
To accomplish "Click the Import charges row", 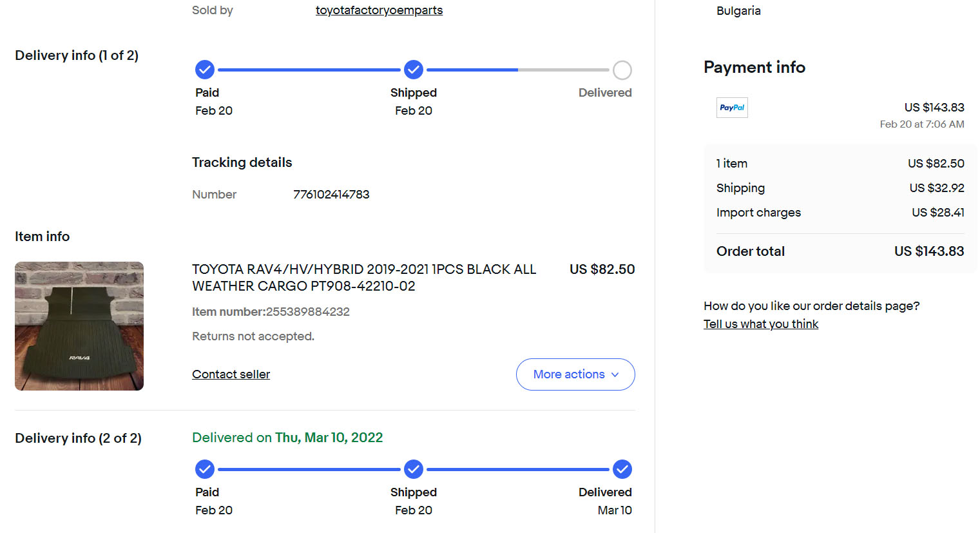I will pos(840,213).
